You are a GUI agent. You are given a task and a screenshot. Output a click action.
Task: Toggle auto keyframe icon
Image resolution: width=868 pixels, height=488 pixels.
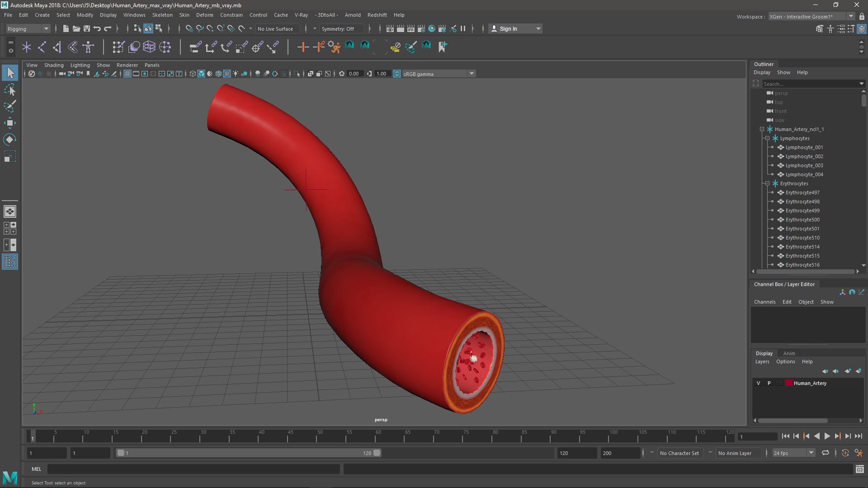click(x=845, y=453)
